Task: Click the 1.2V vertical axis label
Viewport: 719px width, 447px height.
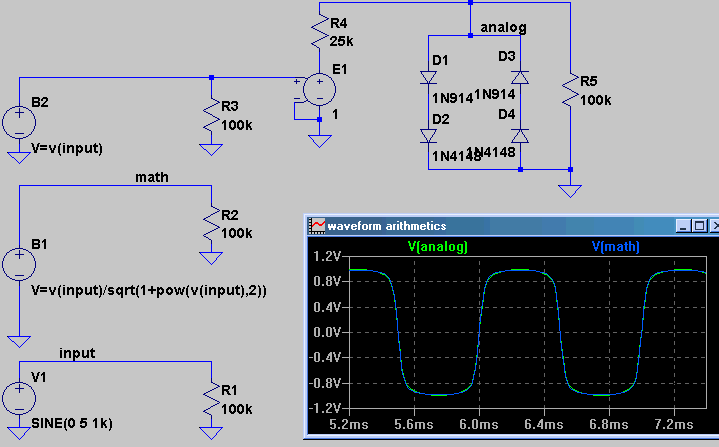Action: 327,256
